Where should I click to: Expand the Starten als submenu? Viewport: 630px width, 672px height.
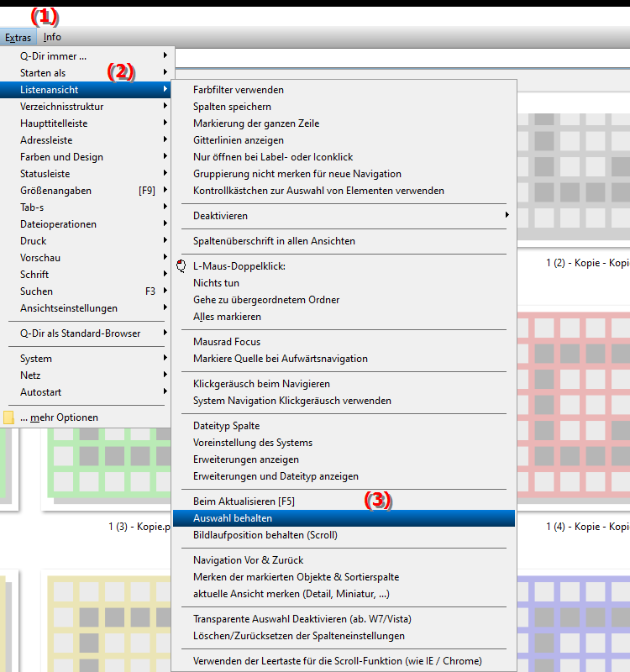pos(86,73)
